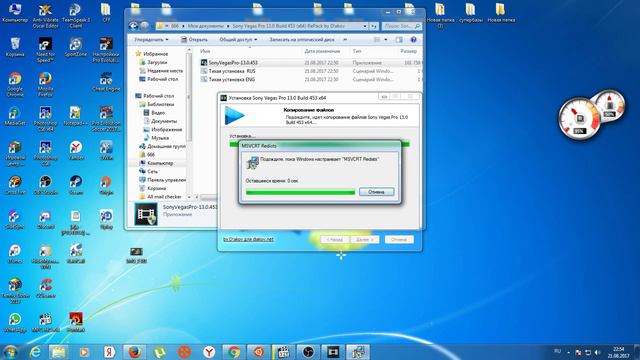Screen dimensions: 640x360
Task: Open Anti-Vibrate Oscar Editor shortcut
Action: [45, 16]
